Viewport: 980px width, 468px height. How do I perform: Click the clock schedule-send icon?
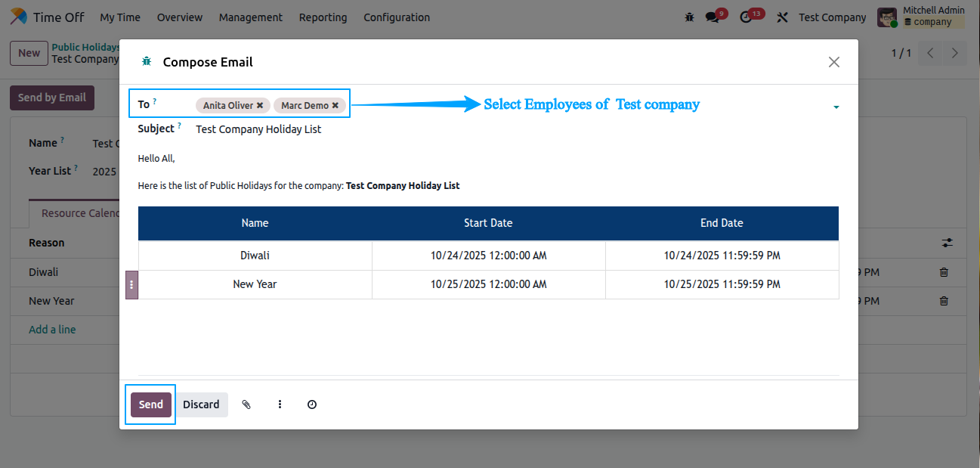[x=312, y=404]
